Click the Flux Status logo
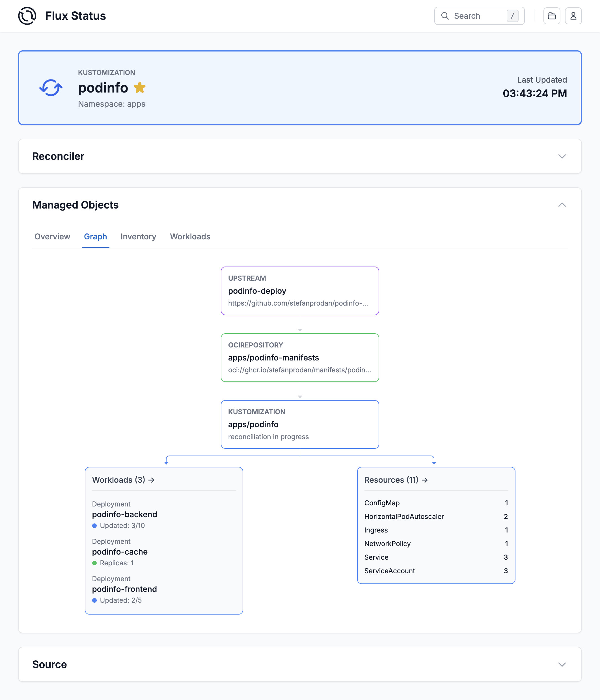Image resolution: width=600 pixels, height=700 pixels. (x=27, y=16)
